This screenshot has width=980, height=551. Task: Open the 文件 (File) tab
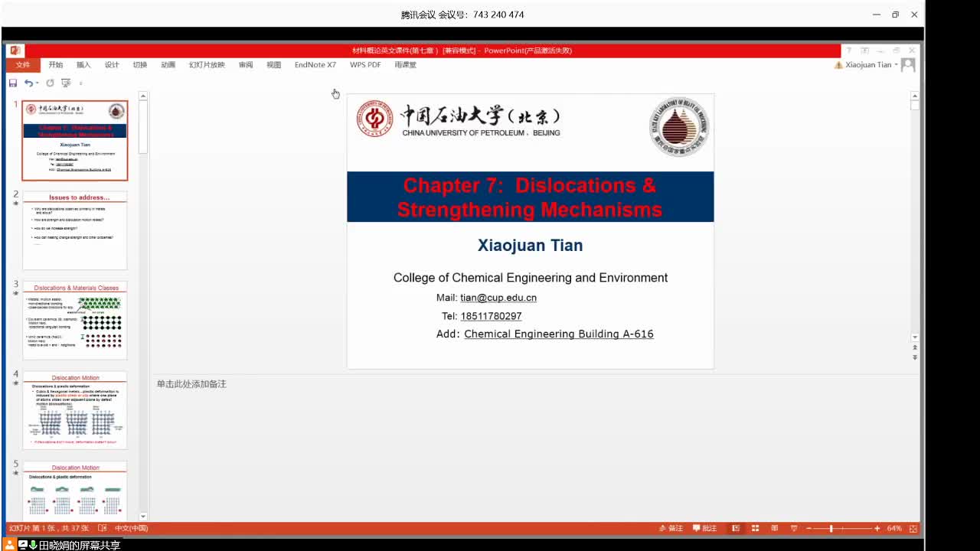click(23, 65)
